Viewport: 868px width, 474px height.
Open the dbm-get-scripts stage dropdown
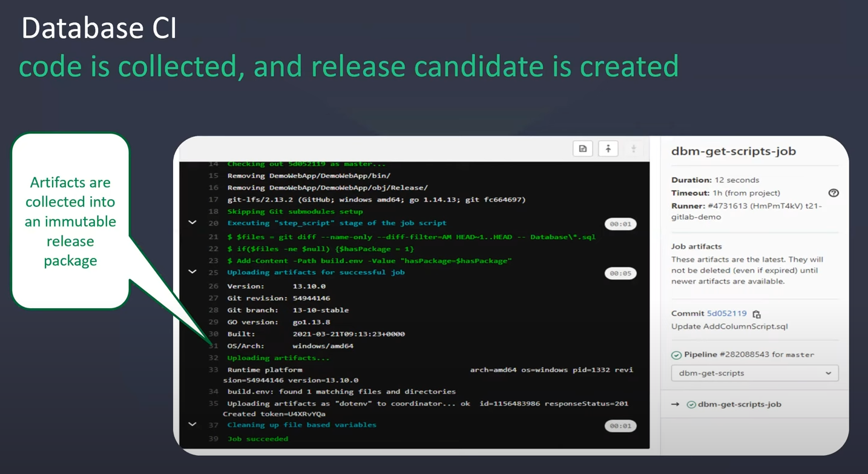755,373
